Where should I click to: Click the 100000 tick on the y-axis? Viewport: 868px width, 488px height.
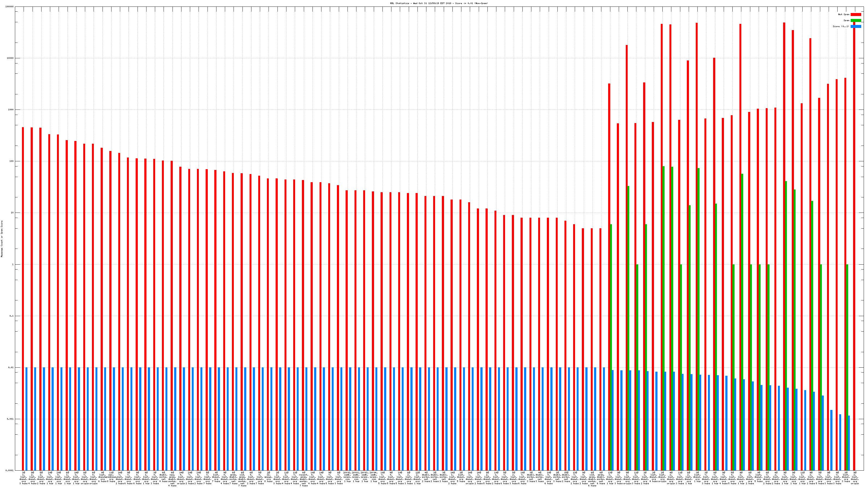pos(10,7)
